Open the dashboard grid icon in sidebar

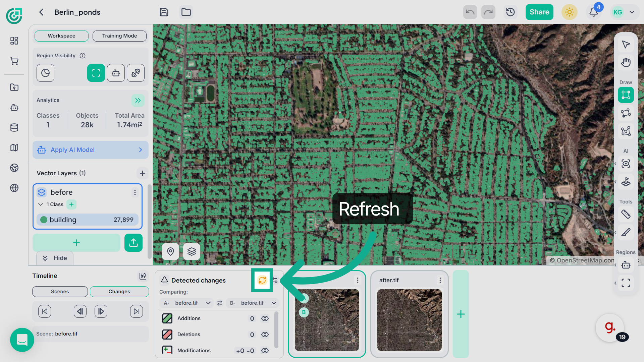(x=14, y=41)
